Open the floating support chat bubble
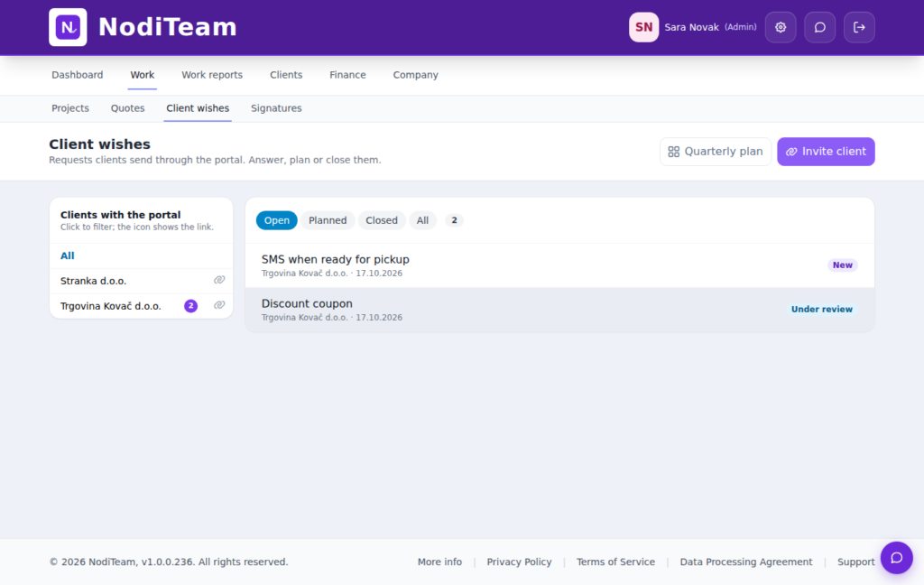This screenshot has width=924, height=585. [896, 558]
